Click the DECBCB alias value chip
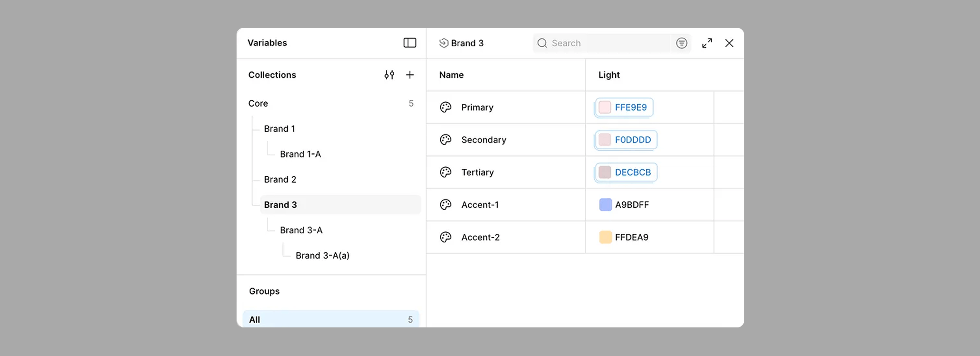Viewport: 980px width, 356px height. tap(626, 172)
